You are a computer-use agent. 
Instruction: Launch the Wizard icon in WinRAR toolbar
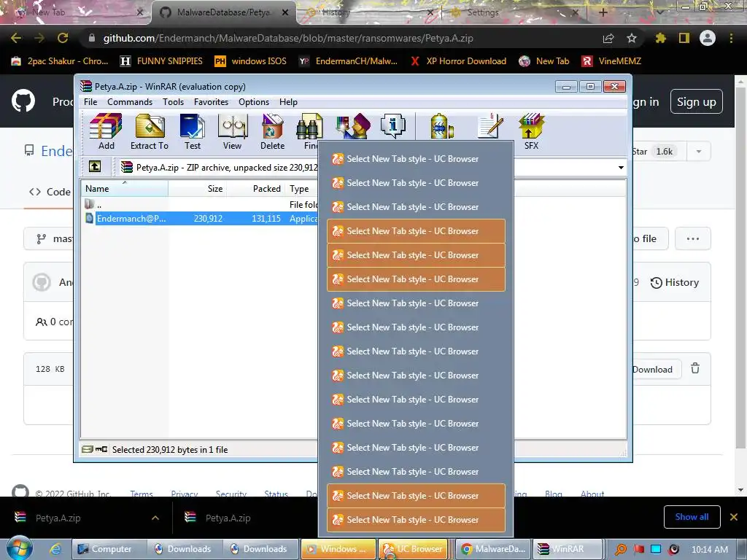352,126
